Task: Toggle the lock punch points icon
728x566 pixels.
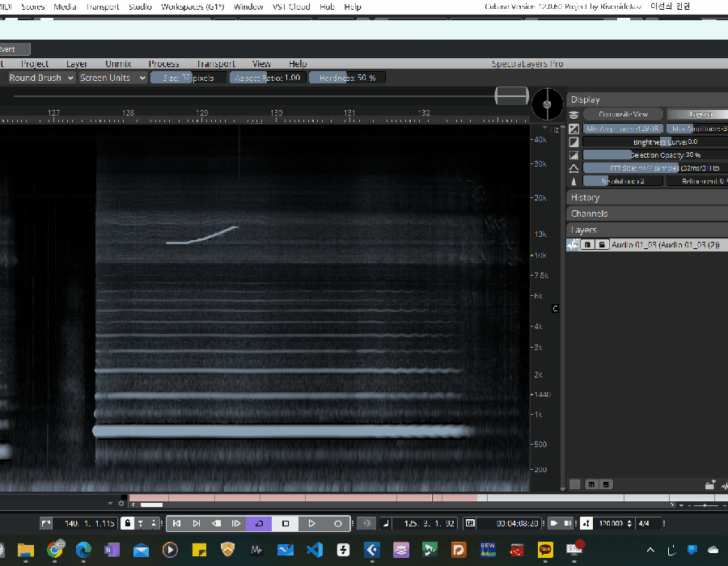Action: (127, 523)
